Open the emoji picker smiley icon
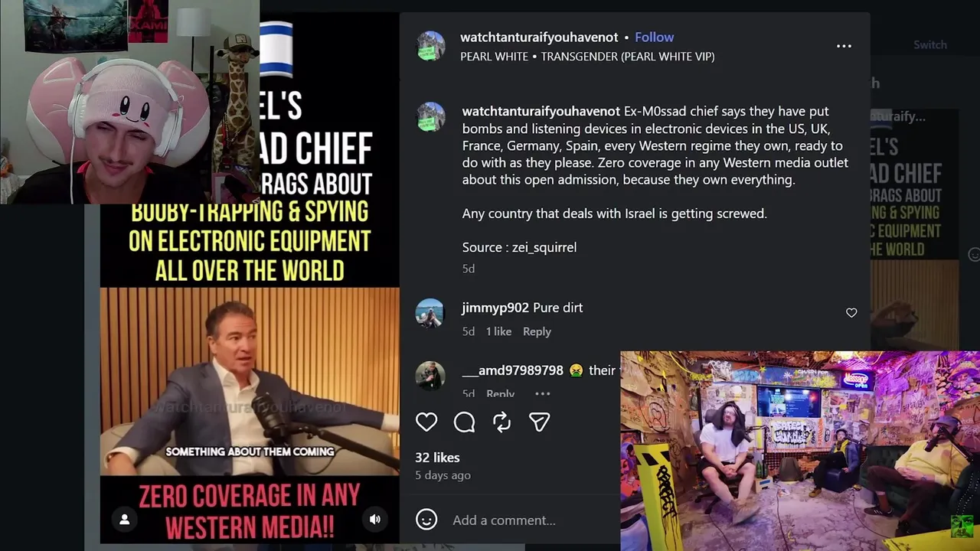The image size is (980, 551). tap(426, 520)
